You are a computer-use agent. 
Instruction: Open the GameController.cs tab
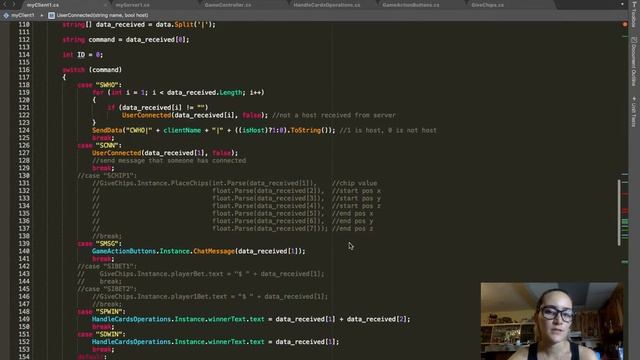pyautogui.click(x=228, y=5)
